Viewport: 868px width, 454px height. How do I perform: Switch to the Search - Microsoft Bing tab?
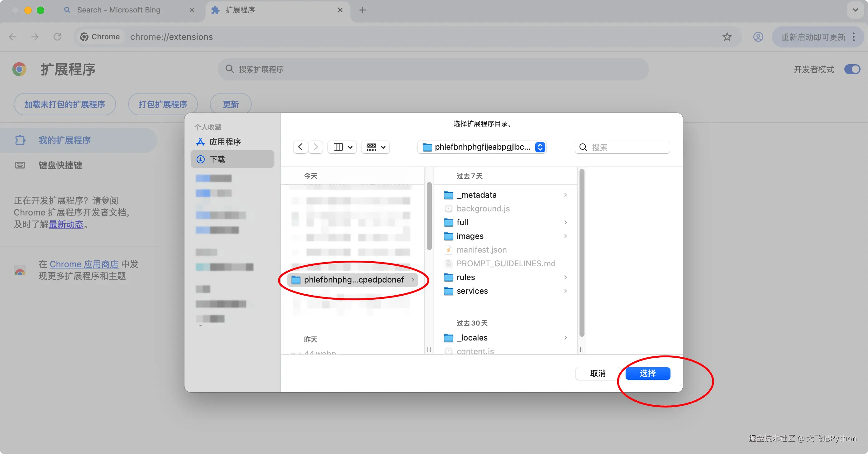point(119,10)
